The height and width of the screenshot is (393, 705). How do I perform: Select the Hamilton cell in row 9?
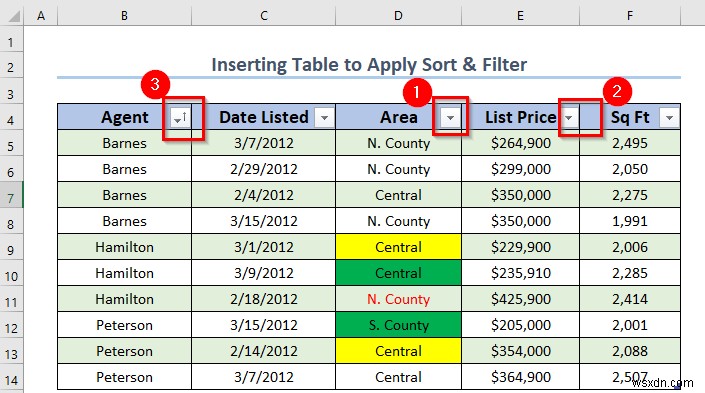pos(125,247)
